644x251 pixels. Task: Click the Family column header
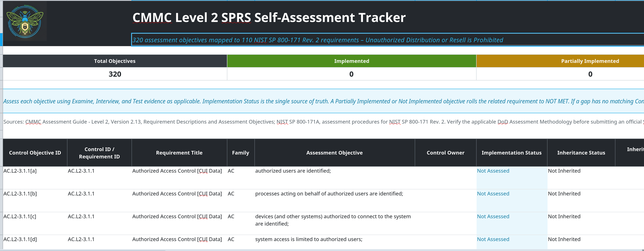(x=241, y=153)
